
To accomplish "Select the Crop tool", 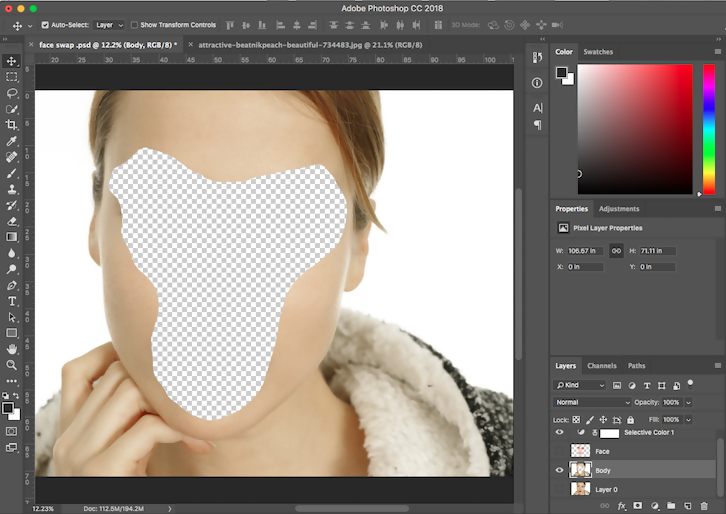I will pyautogui.click(x=12, y=125).
